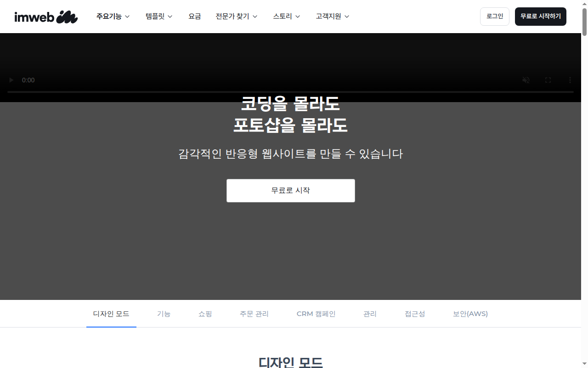Switch to the 기능 tab
588x368 pixels.
164,314
